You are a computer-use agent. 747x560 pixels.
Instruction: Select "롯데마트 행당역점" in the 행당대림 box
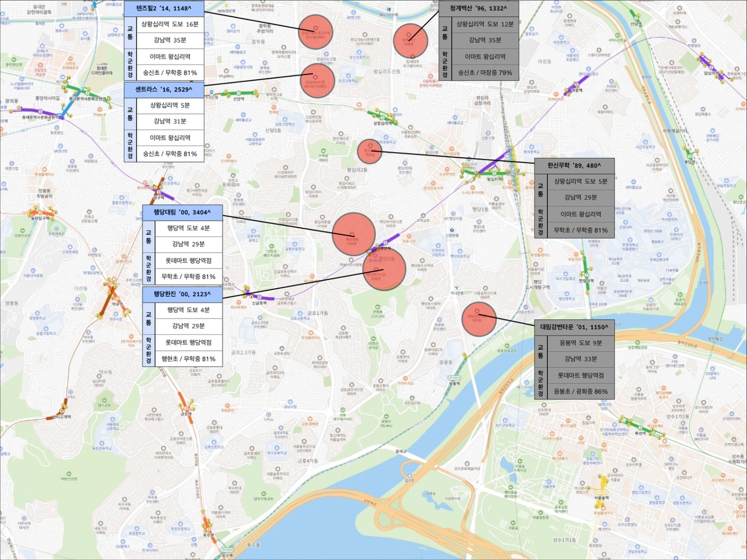coord(189,261)
